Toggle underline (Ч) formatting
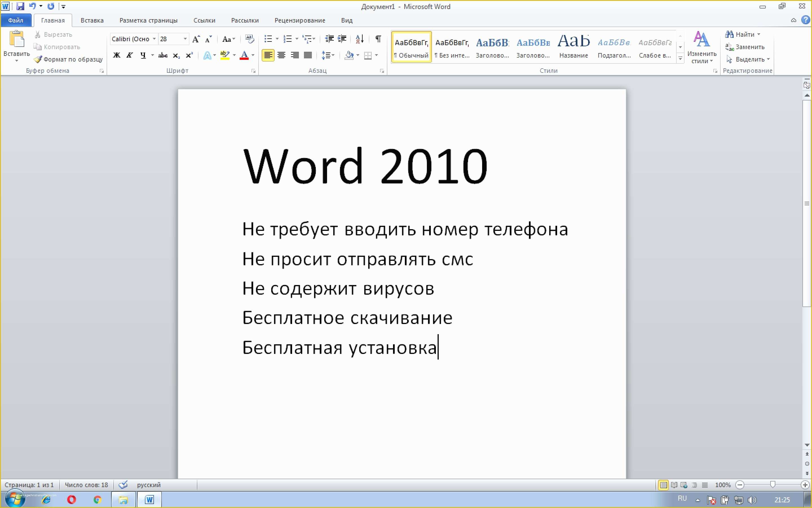 pos(143,55)
